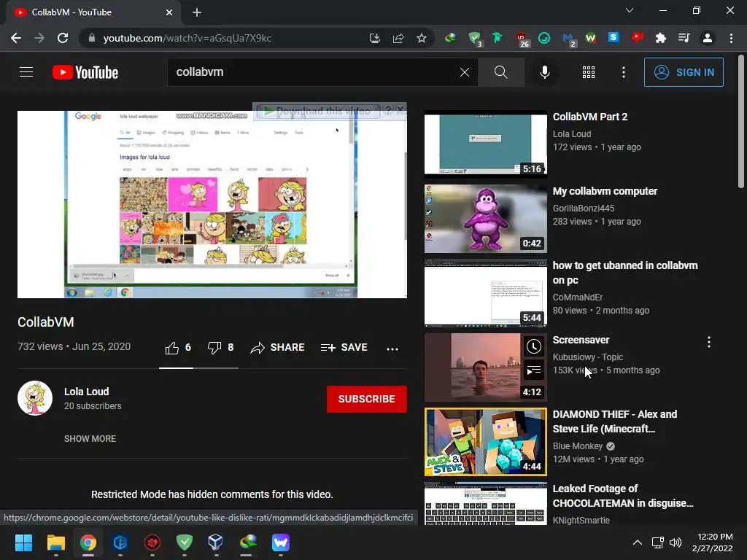
Task: Start voice search with the microphone
Action: click(x=544, y=72)
